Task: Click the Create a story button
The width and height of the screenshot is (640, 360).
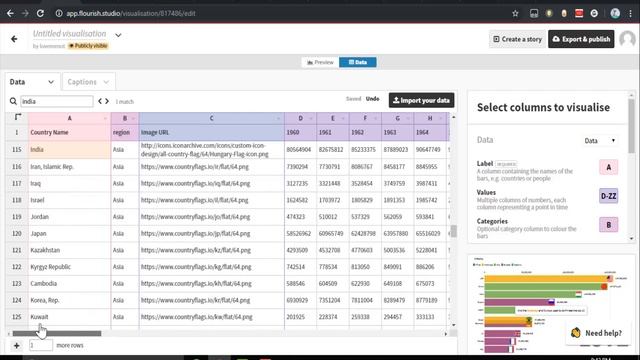Action: pyautogui.click(x=517, y=39)
